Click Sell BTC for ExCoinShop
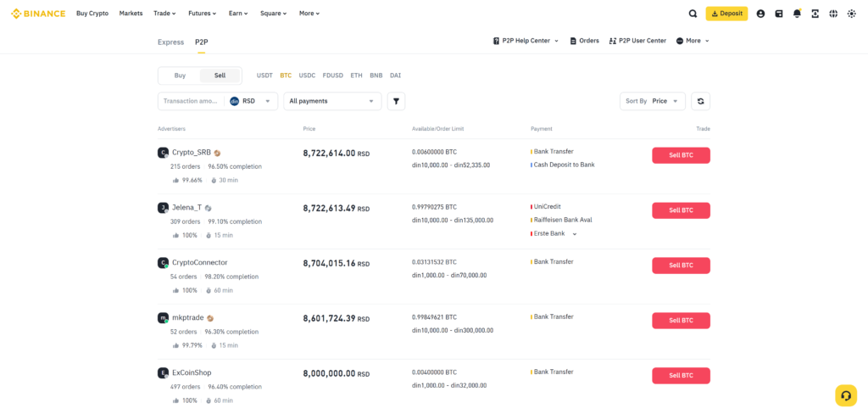This screenshot has width=868, height=414. point(681,376)
